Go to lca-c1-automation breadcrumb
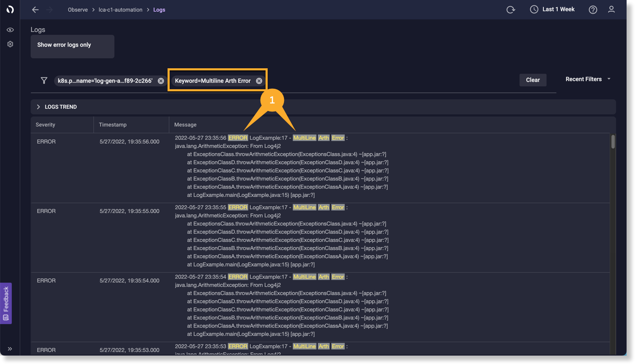 pos(120,10)
